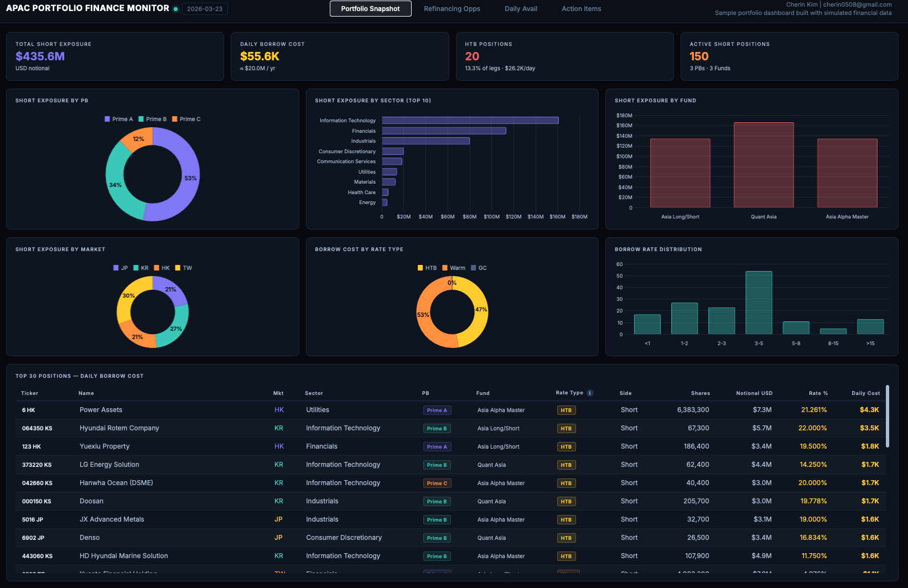
Task: Click the Active Short Positions count 150
Action: click(699, 56)
